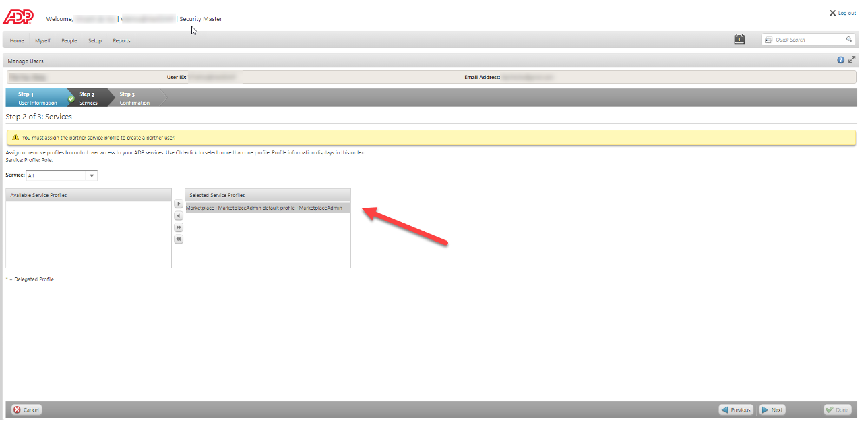Open the Service dropdown showing All
The height and width of the screenshot is (425, 868).
91,175
